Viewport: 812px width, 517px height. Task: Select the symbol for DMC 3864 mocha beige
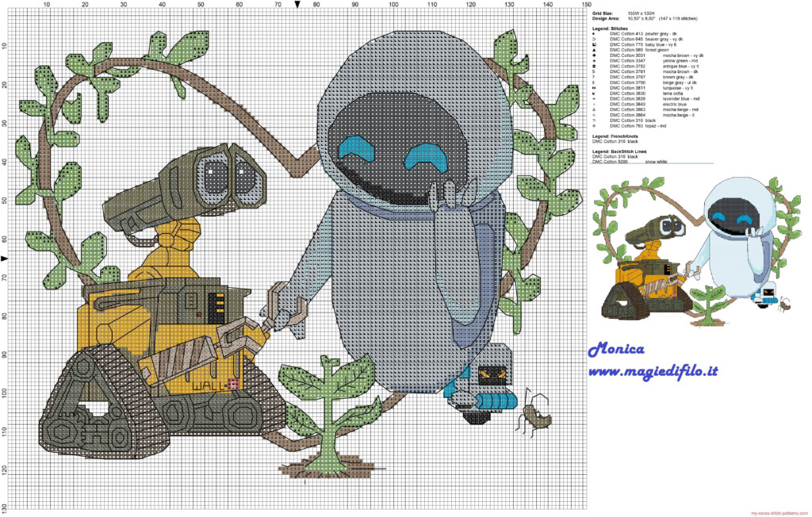(594, 115)
